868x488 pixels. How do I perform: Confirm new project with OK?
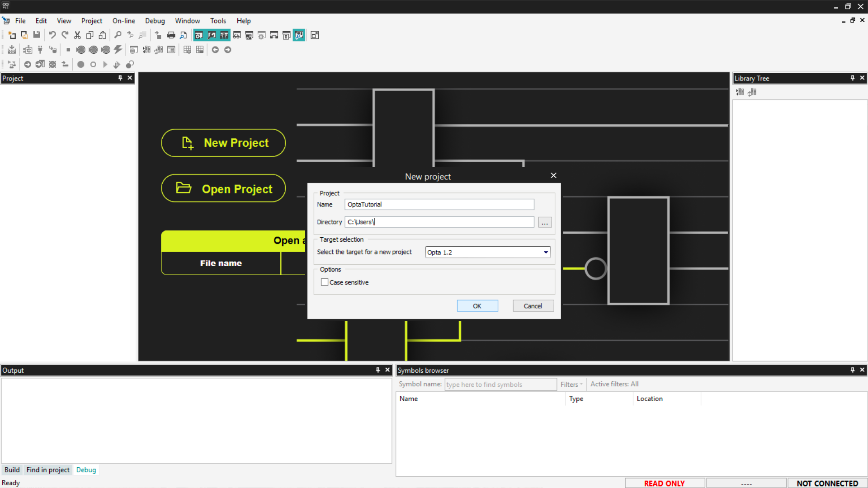pos(477,306)
